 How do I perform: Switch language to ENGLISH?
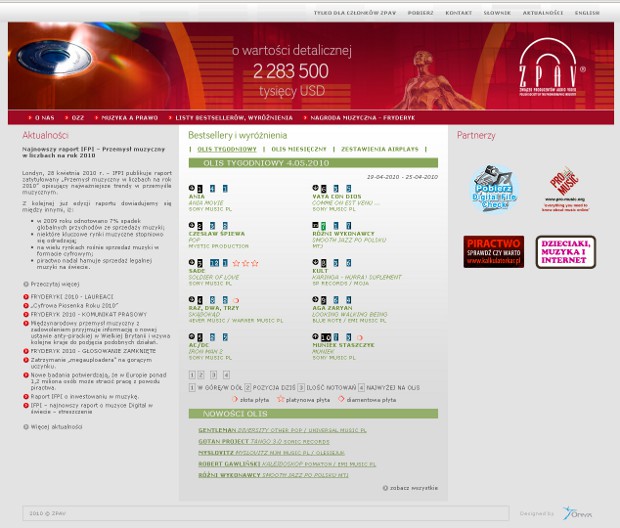pos(587,13)
